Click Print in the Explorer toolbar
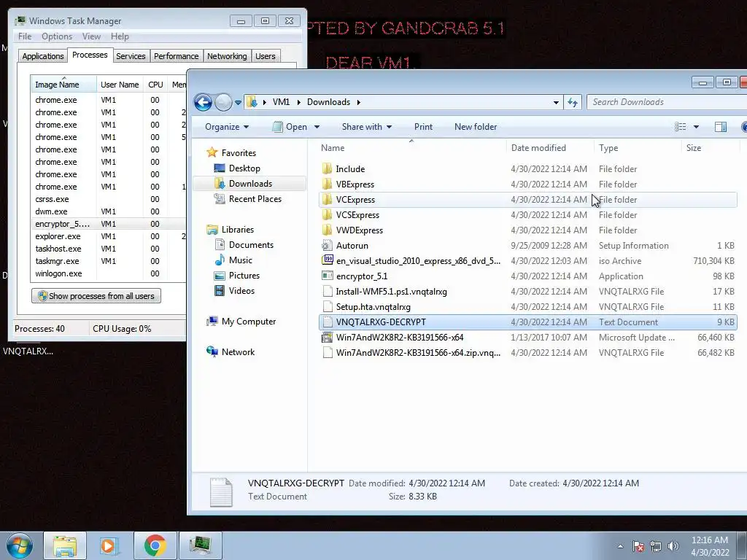Viewport: 747px width, 560px height. (423, 127)
